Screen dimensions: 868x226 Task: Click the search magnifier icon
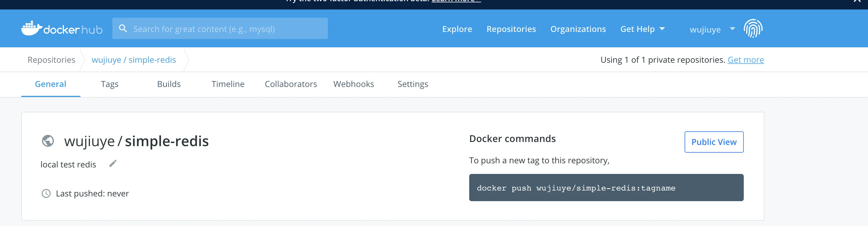[123, 29]
